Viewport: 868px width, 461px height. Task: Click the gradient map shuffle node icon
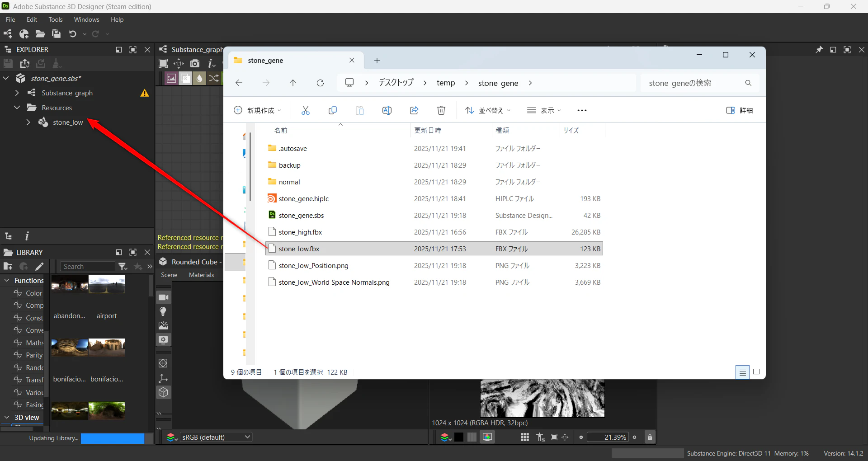214,78
